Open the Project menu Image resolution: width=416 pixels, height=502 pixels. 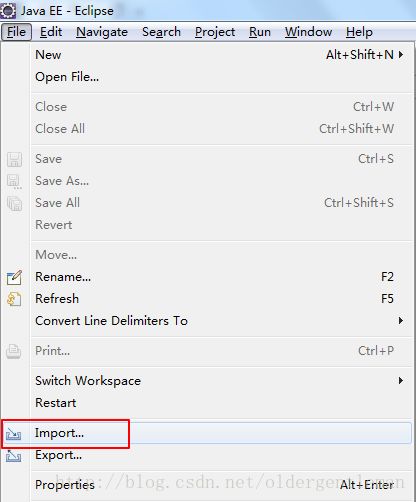pyautogui.click(x=215, y=32)
